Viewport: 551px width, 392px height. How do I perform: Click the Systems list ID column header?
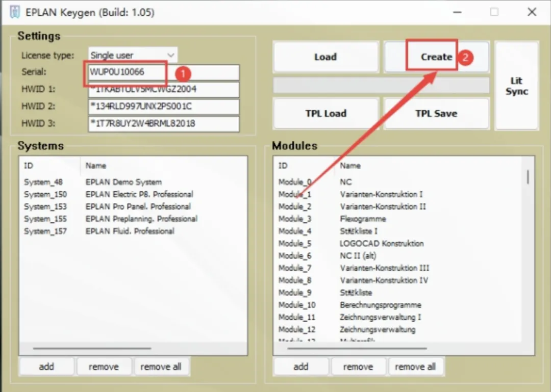[x=50, y=166]
